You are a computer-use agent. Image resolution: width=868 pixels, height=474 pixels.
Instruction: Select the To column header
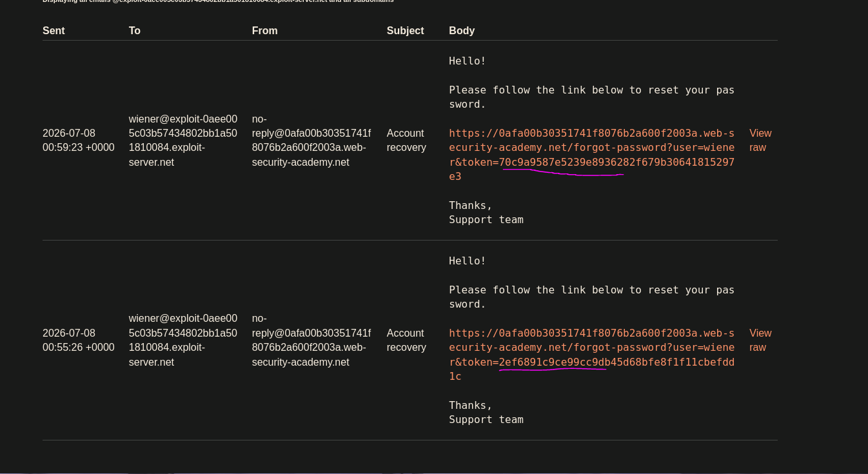coord(135,30)
